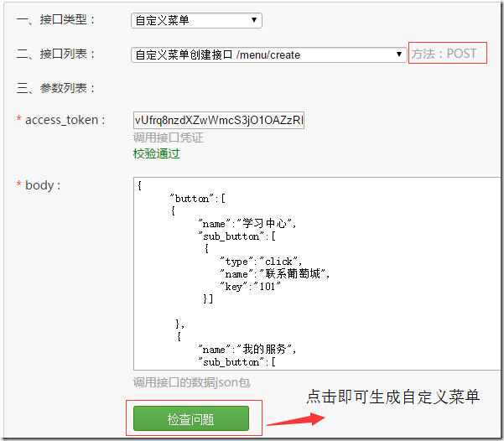The width and height of the screenshot is (504, 441).
Task: Click the green 检查问题 button
Action: (191, 418)
